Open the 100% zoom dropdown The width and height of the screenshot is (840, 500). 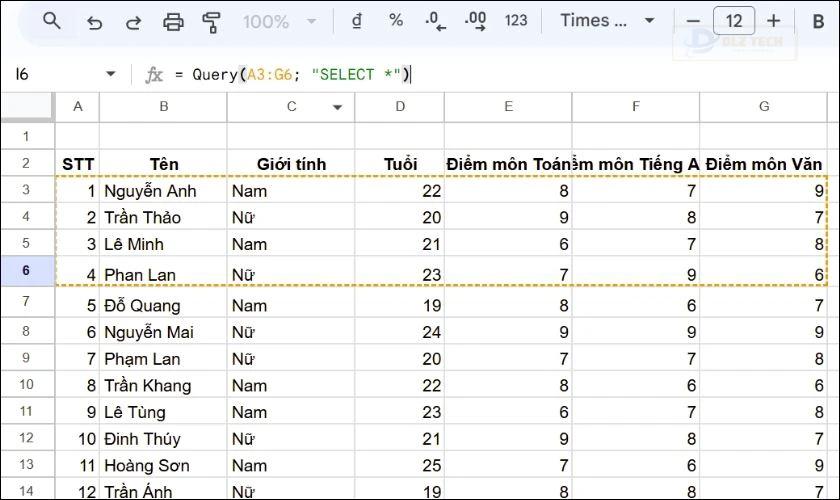coord(279,22)
